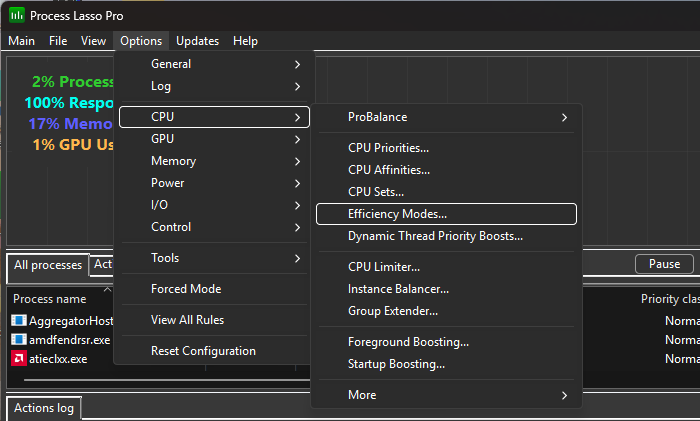The width and height of the screenshot is (700, 421).
Task: Expand the ProBalance submenu
Action: pos(446,117)
